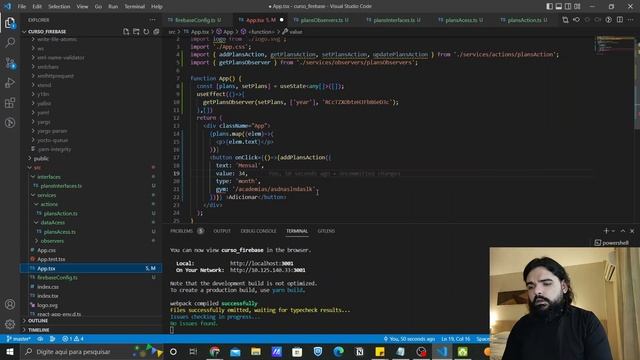The image size is (640, 360).
Task: Open the Help menu
Action: [x=157, y=6]
